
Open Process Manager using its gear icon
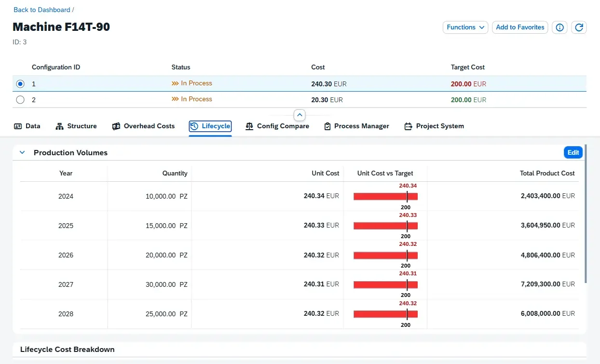(x=328, y=126)
